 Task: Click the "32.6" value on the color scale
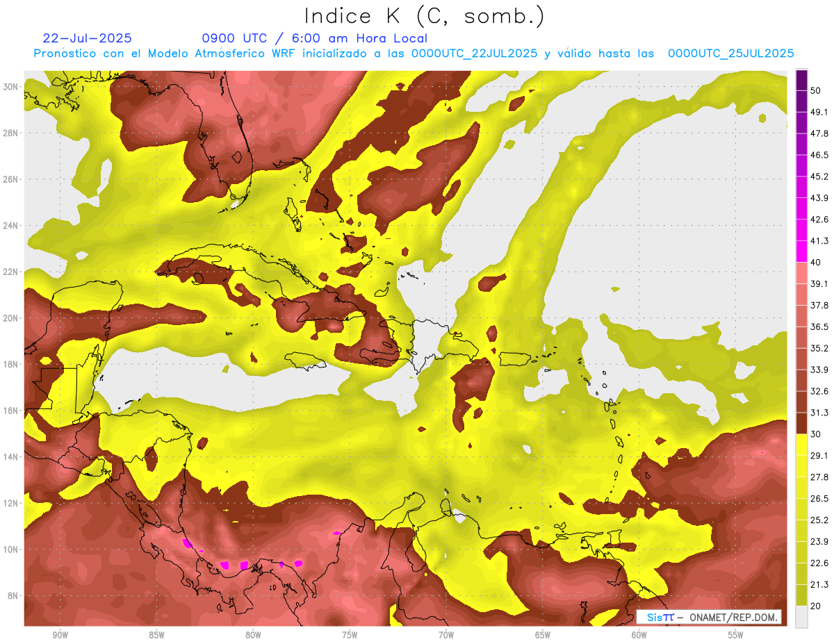tap(820, 391)
